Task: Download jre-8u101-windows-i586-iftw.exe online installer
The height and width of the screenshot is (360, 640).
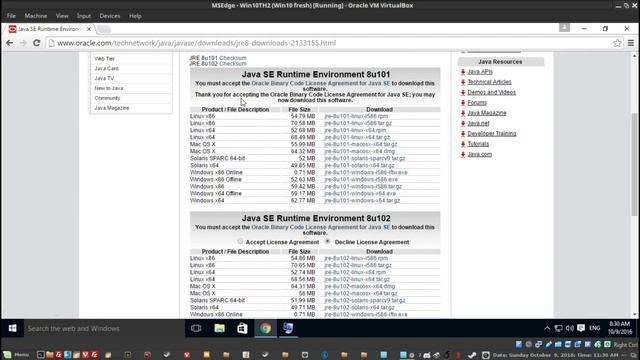Action: coord(366,172)
